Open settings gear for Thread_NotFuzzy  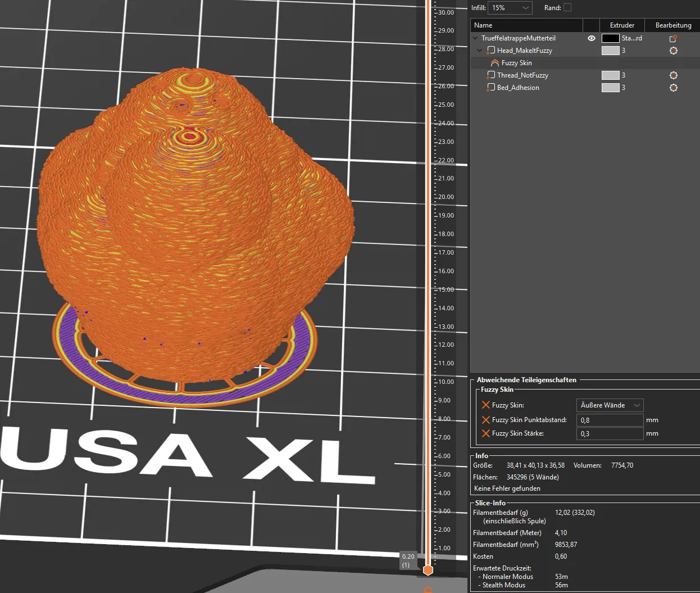(674, 75)
